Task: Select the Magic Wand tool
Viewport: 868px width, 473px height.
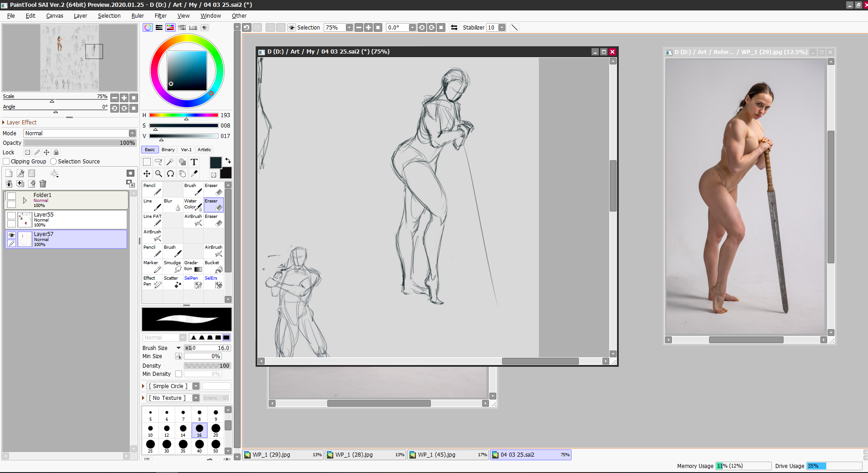Action: (x=170, y=162)
